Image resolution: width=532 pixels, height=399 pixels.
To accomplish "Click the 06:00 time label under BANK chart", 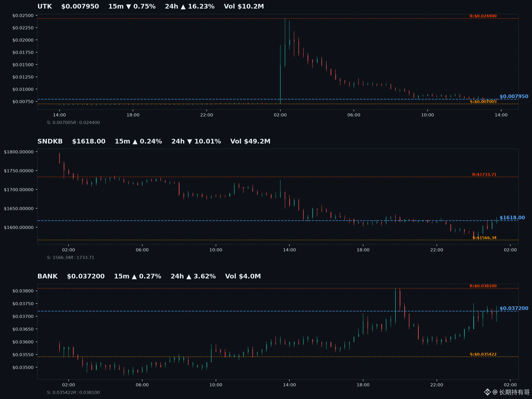I will point(142,385).
